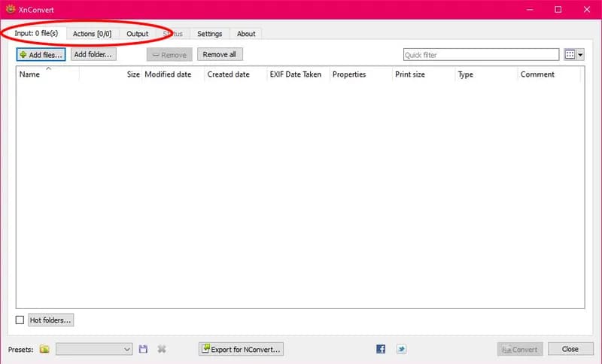Click Export for NConvert... button
Viewport: 602px width, 364px height.
pos(241,349)
